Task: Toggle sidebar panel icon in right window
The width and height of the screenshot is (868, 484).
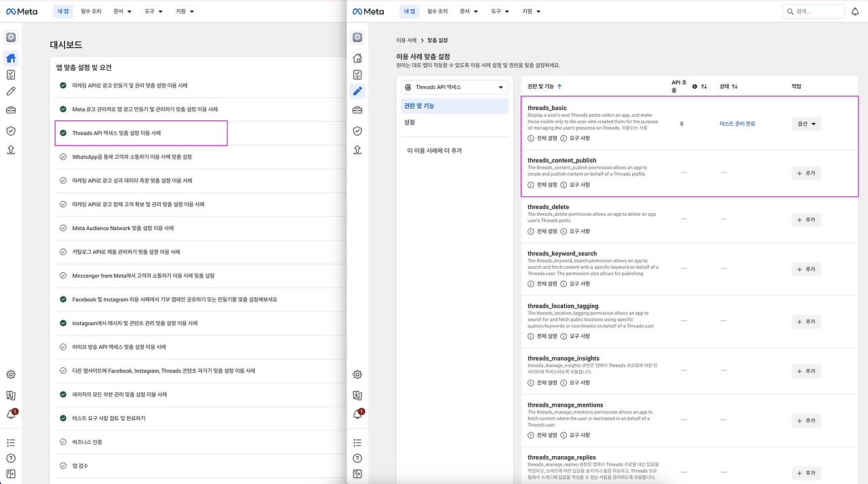Action: [x=357, y=474]
